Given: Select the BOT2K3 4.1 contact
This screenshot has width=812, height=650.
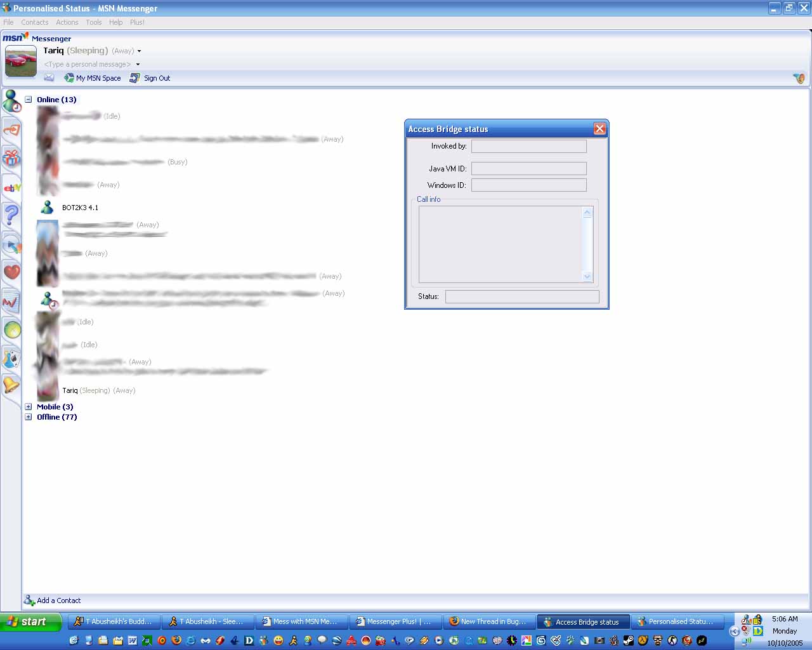Looking at the screenshot, I should click(80, 208).
